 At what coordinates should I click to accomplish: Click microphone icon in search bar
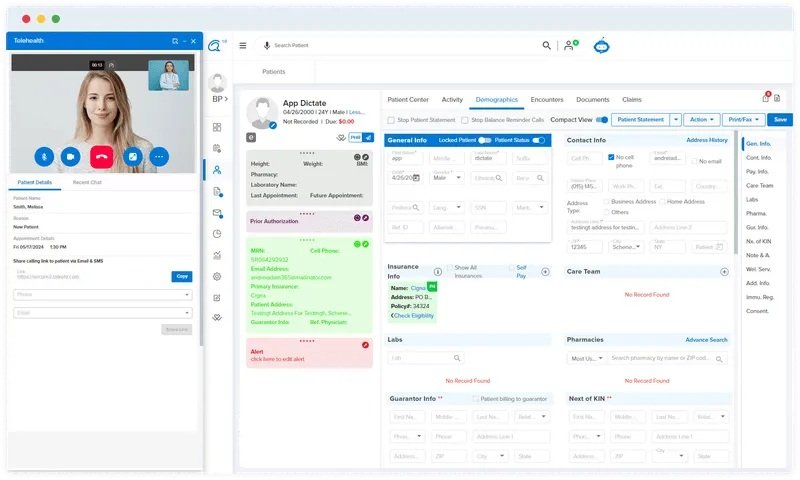point(266,45)
